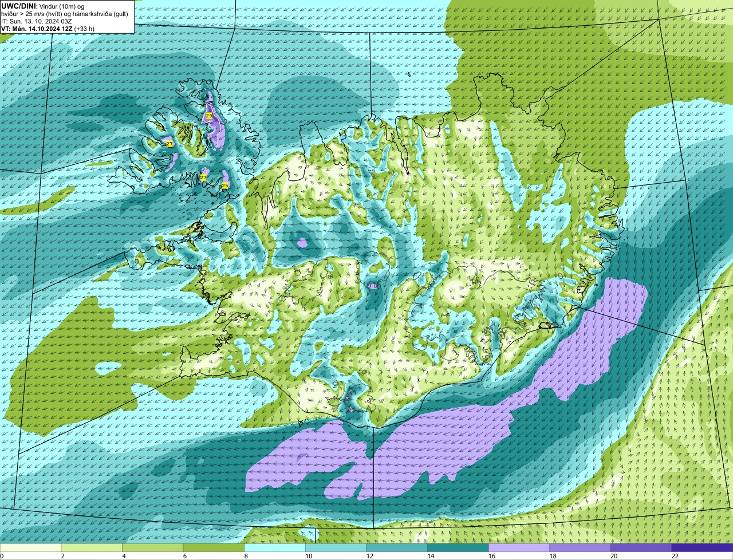Click the legend scale label '8'
The image size is (733, 560).
(x=245, y=556)
